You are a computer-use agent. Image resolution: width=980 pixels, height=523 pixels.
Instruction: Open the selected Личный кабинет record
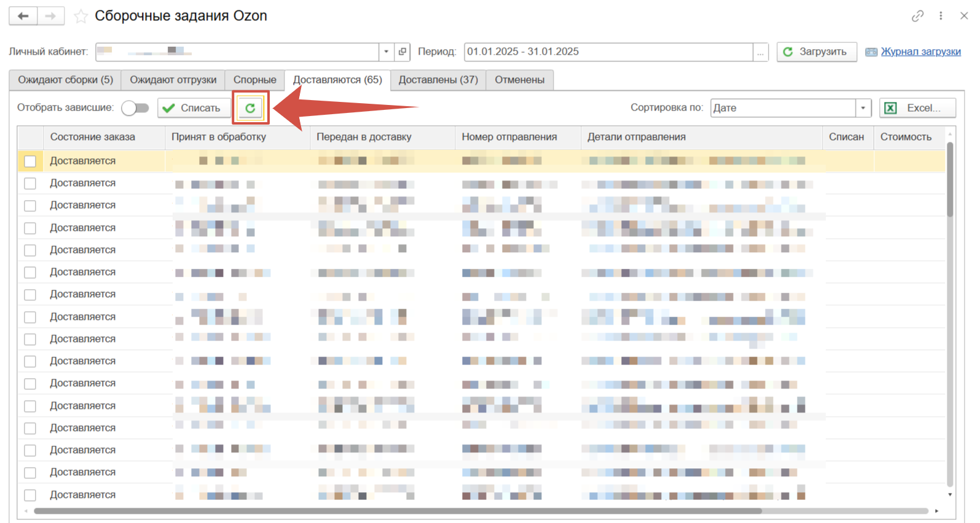click(402, 52)
